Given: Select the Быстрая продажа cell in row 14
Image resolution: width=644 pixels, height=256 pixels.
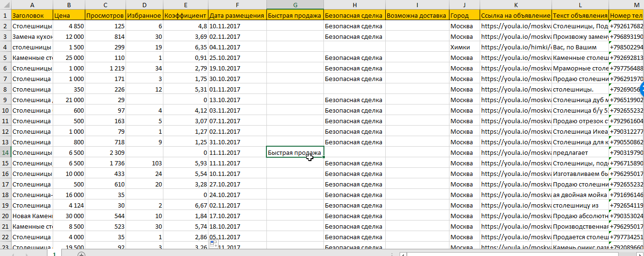Looking at the screenshot, I should 295,153.
